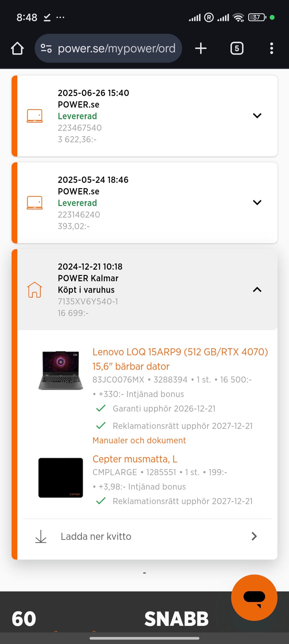Collapse the POWER Kalmar order
Screen dimensions: 289x644
coord(257,290)
